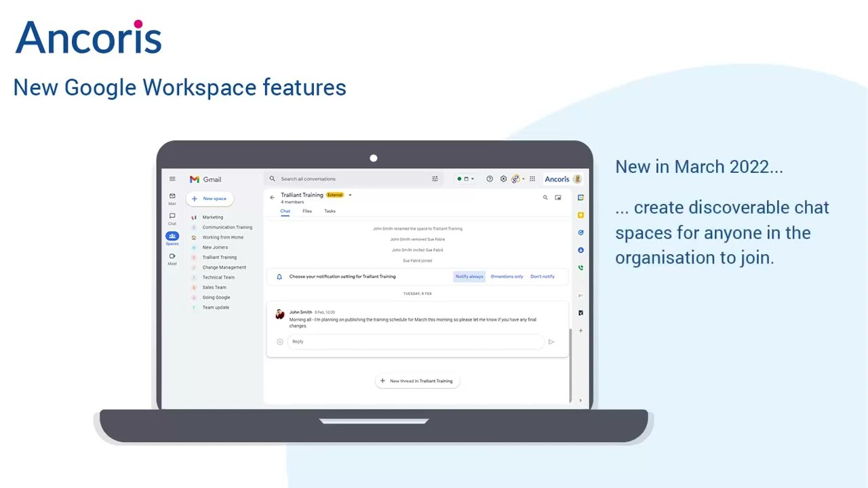This screenshot has height=488, width=868.
Task: Click John Smith's avatar on the message
Action: click(279, 314)
